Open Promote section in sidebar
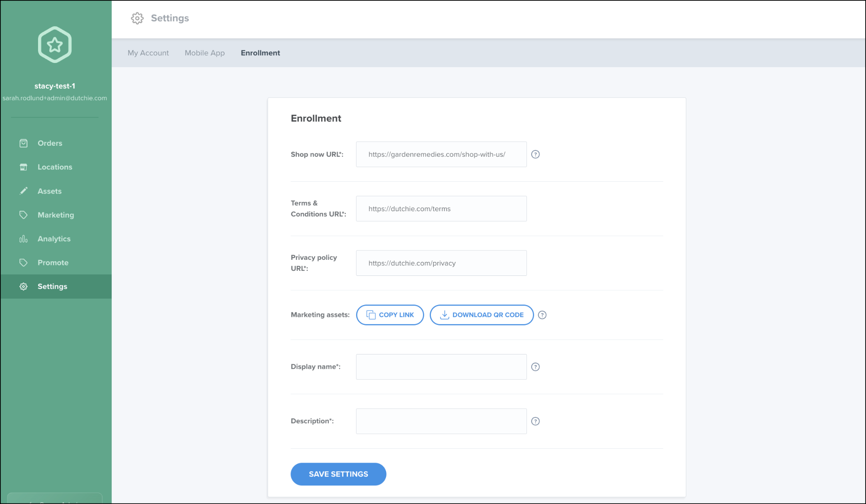The image size is (866, 504). click(53, 263)
